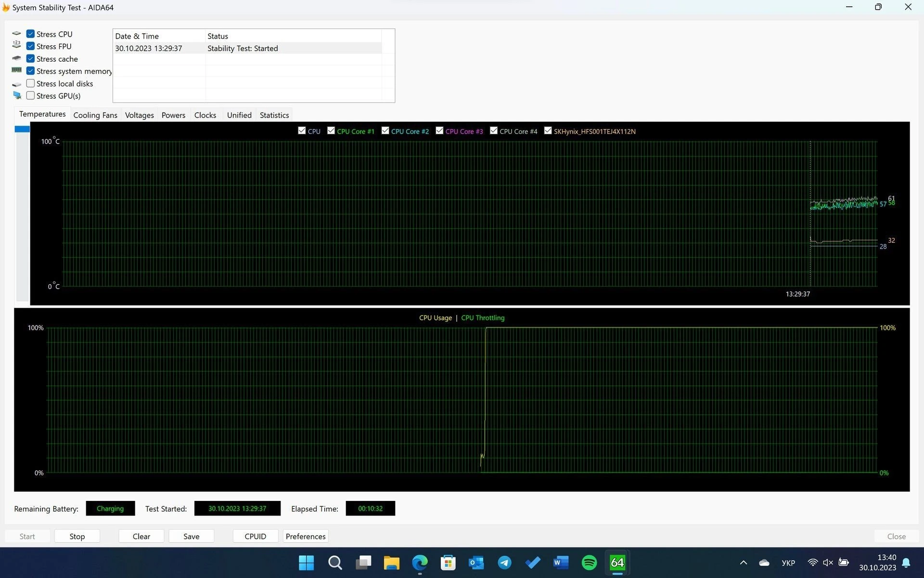Uncheck Stress FPU checkbox

coord(30,46)
